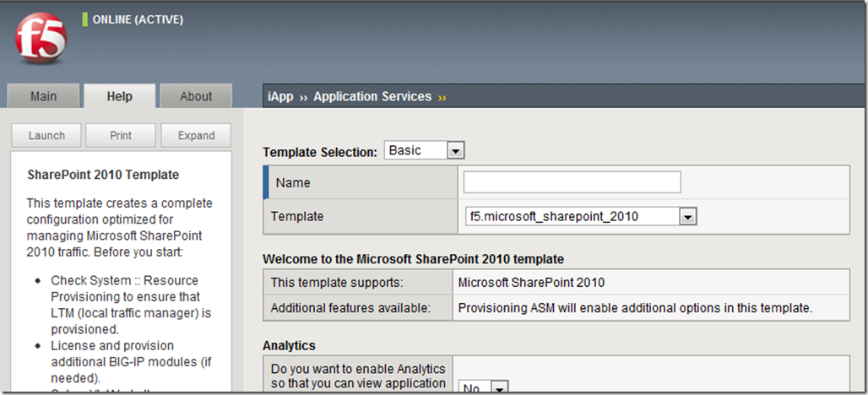Click the Name row label
Image resolution: width=868 pixels, height=395 pixels.
(293, 182)
